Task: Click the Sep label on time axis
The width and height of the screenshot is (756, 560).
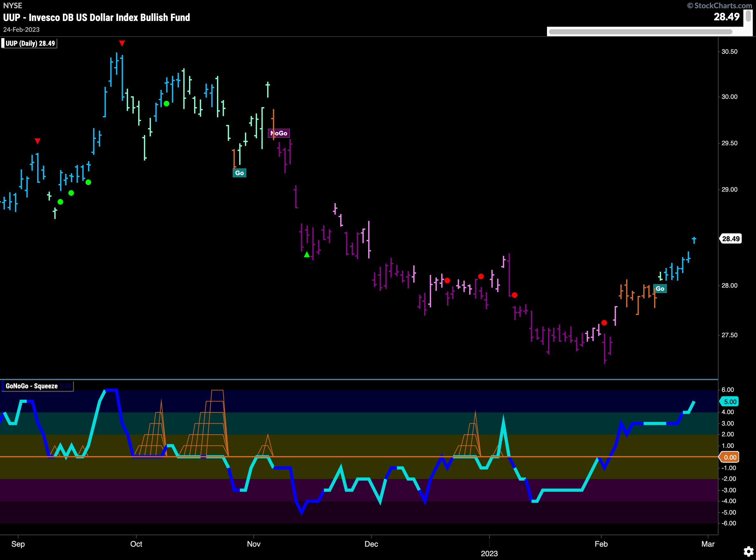Action: coord(18,544)
